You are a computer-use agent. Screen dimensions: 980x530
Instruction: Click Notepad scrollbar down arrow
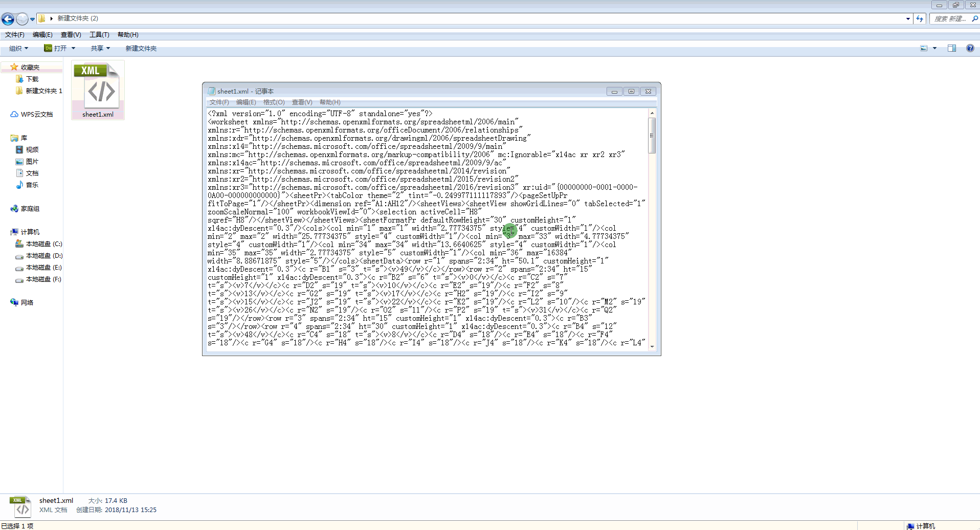652,346
